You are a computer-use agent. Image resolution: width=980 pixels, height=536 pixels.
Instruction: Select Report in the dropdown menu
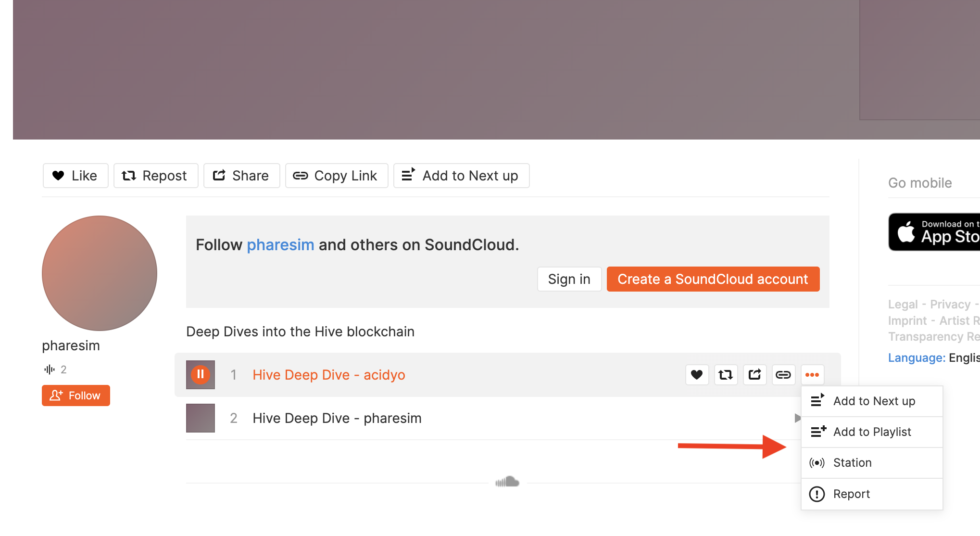point(872,494)
